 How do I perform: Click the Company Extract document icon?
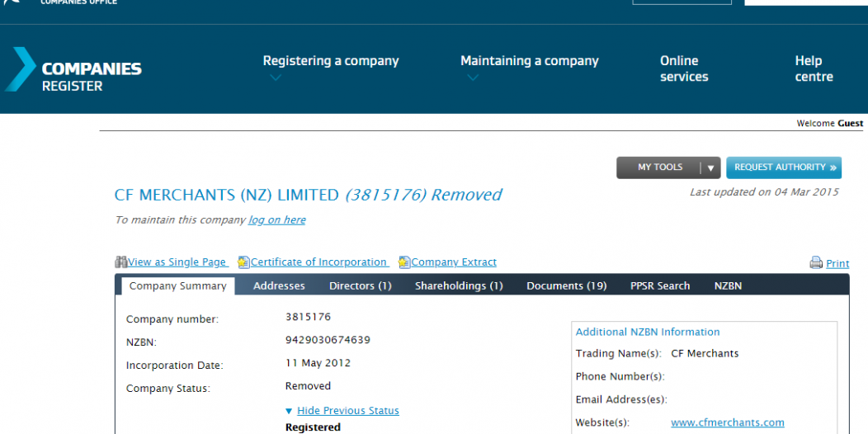tap(404, 262)
